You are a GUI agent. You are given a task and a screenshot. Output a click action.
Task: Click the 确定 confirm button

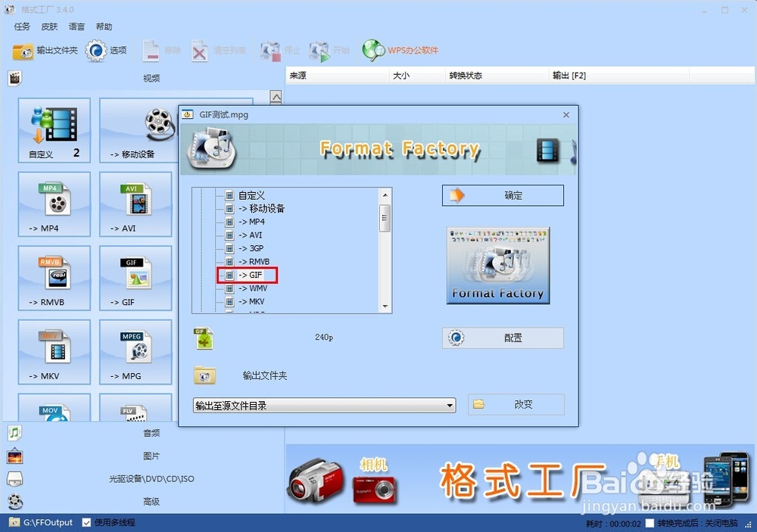coord(502,194)
